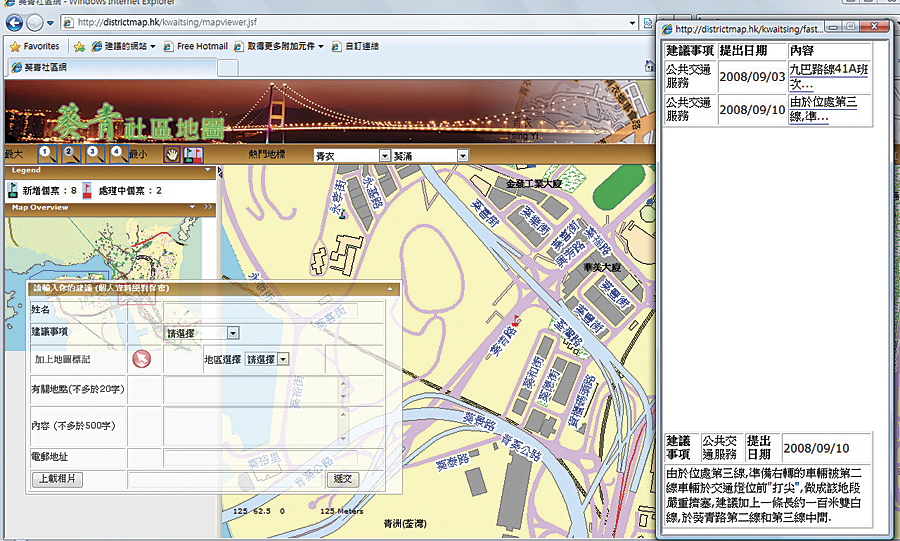The height and width of the screenshot is (541, 900).
Task: Open 取得更多附加元件 favorites item
Action: 279,46
